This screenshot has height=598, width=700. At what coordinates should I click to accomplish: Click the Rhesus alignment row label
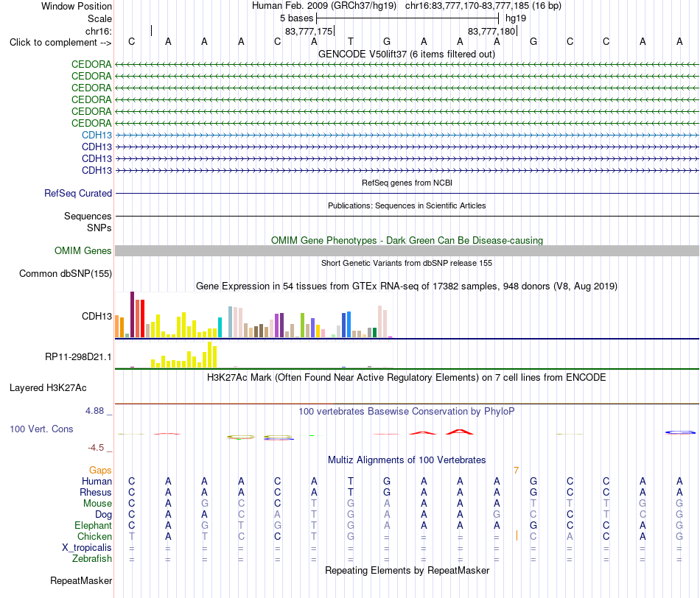96,492
